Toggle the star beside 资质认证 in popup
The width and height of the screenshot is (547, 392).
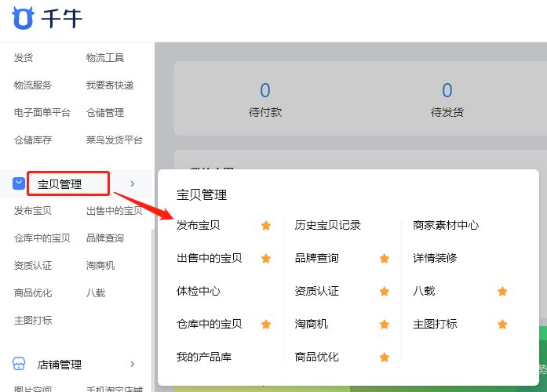385,292
